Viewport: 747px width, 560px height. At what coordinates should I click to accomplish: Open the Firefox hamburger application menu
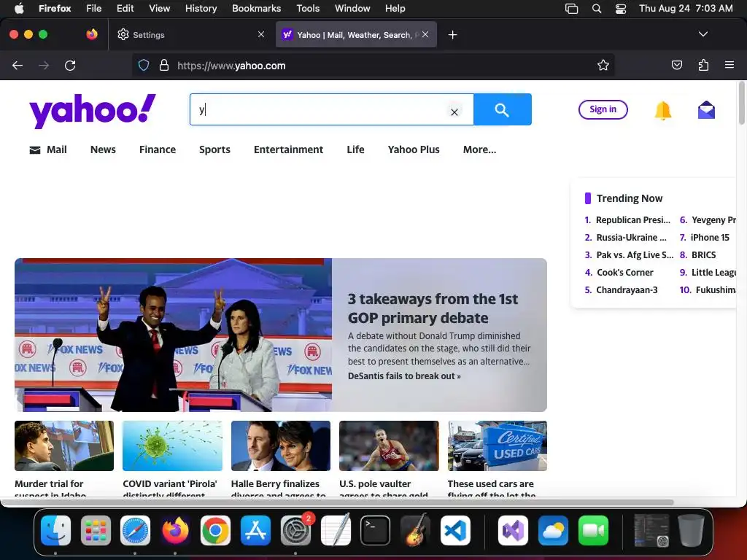coord(729,65)
